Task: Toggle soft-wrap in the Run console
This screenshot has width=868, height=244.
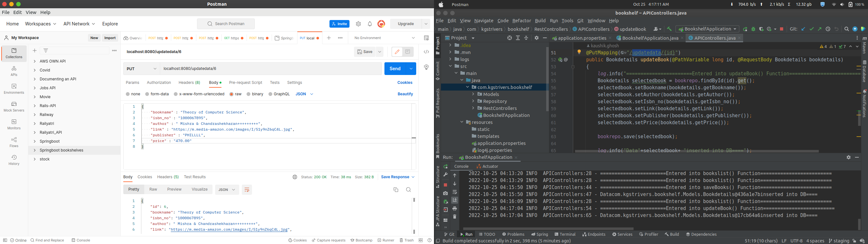Action: 455,192
